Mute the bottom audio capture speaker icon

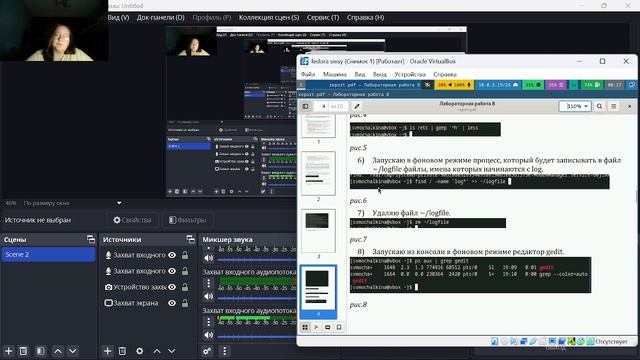coord(209,335)
